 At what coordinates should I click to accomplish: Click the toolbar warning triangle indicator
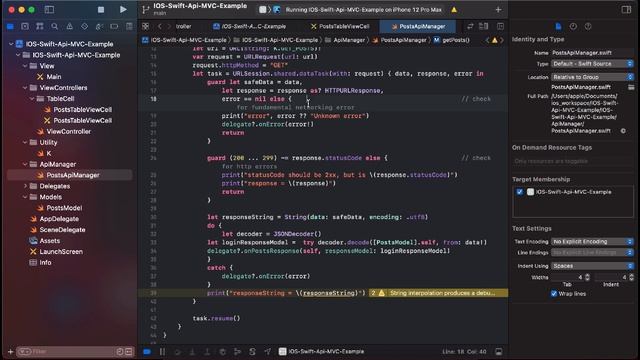click(x=454, y=9)
